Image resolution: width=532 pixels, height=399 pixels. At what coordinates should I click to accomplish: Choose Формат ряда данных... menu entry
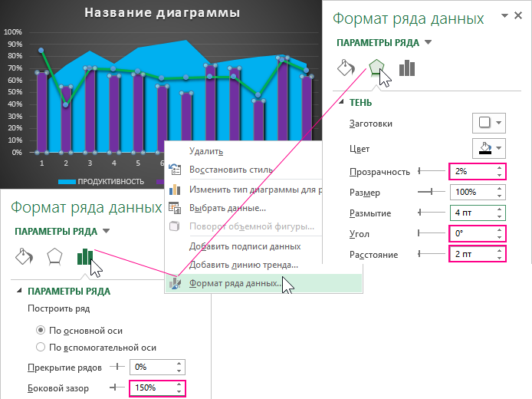[x=264, y=283]
